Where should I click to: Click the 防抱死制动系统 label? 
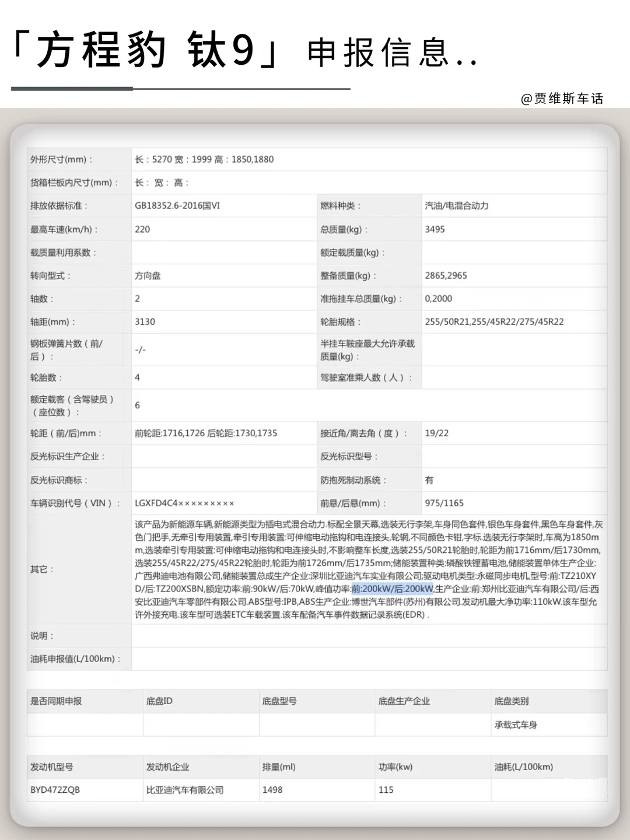coord(353,480)
